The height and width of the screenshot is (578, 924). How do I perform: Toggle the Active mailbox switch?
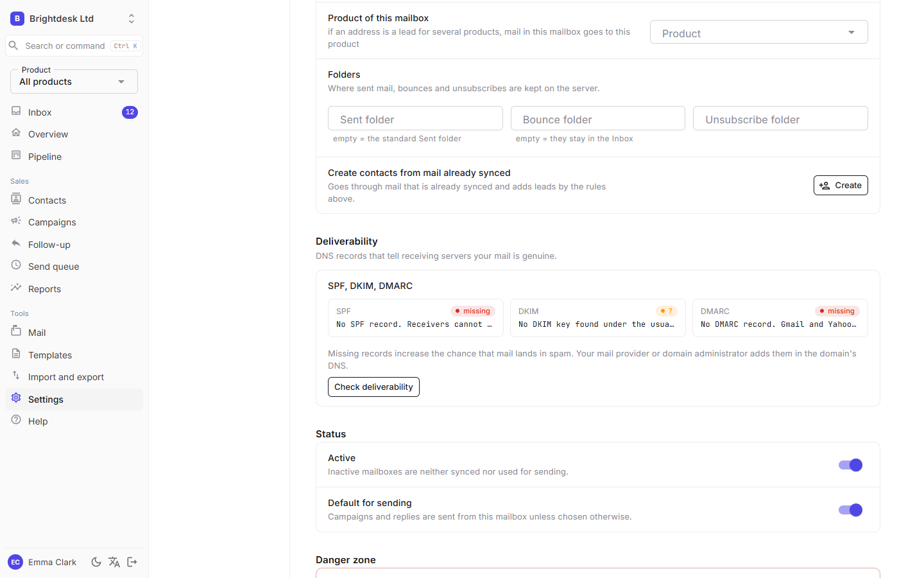tap(850, 465)
